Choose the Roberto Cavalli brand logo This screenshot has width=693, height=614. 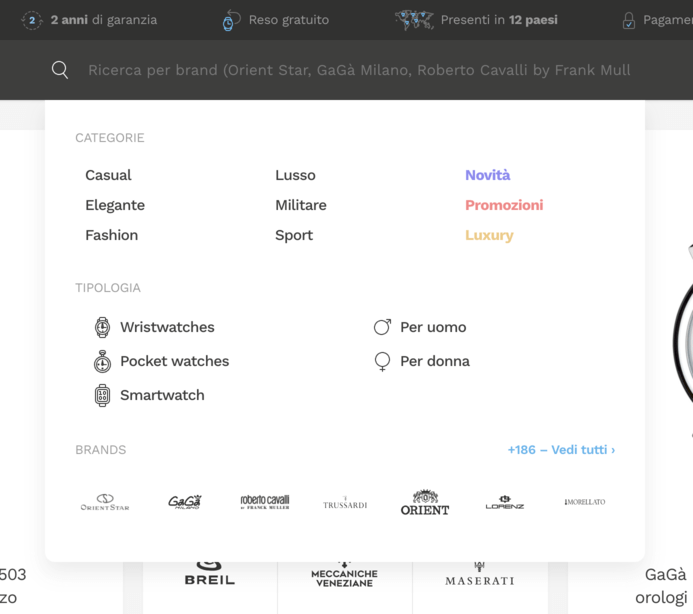[x=265, y=502]
